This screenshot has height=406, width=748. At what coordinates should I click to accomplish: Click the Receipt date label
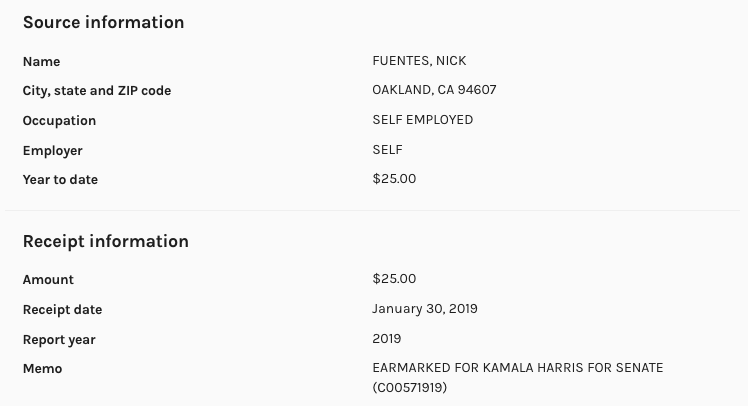(62, 310)
